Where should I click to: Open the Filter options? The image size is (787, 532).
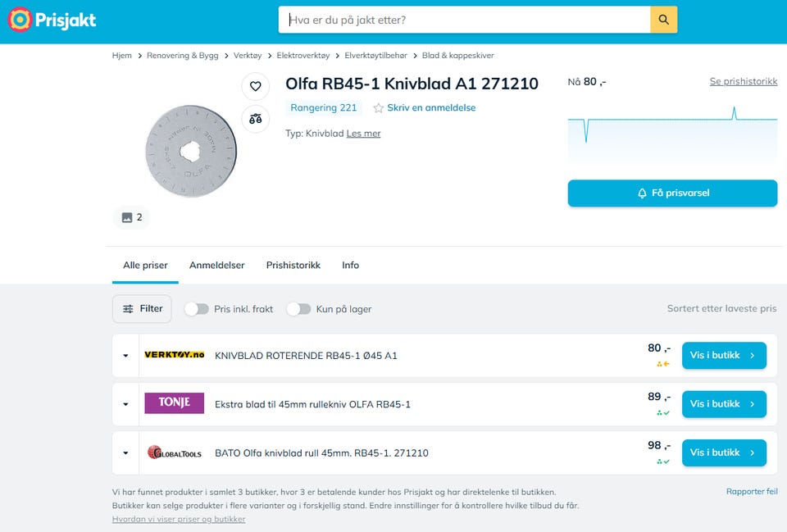pyautogui.click(x=142, y=309)
